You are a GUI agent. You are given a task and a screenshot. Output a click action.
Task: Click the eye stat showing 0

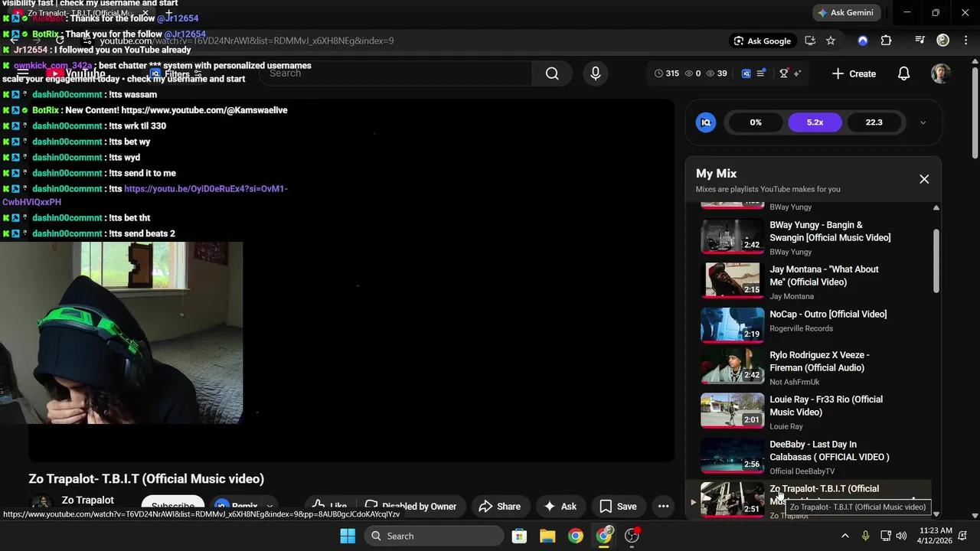pyautogui.click(x=692, y=73)
